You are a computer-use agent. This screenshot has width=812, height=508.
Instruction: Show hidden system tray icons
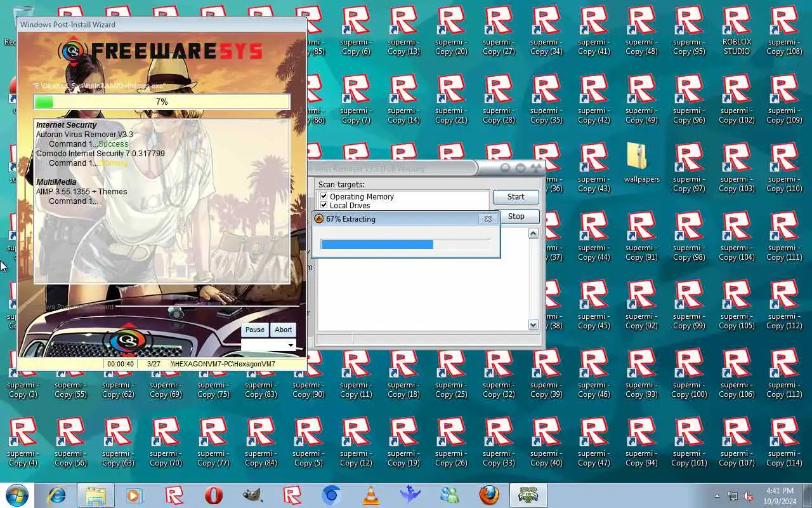point(717,496)
